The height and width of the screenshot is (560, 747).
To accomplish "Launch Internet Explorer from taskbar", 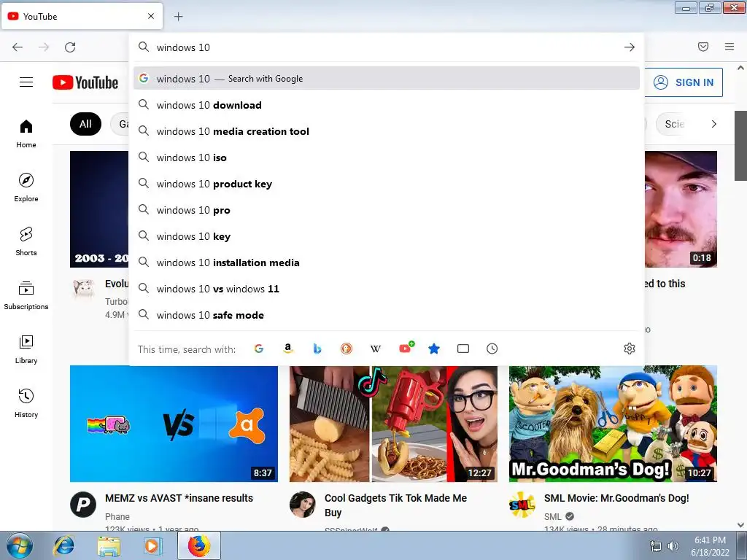I will tap(64, 545).
